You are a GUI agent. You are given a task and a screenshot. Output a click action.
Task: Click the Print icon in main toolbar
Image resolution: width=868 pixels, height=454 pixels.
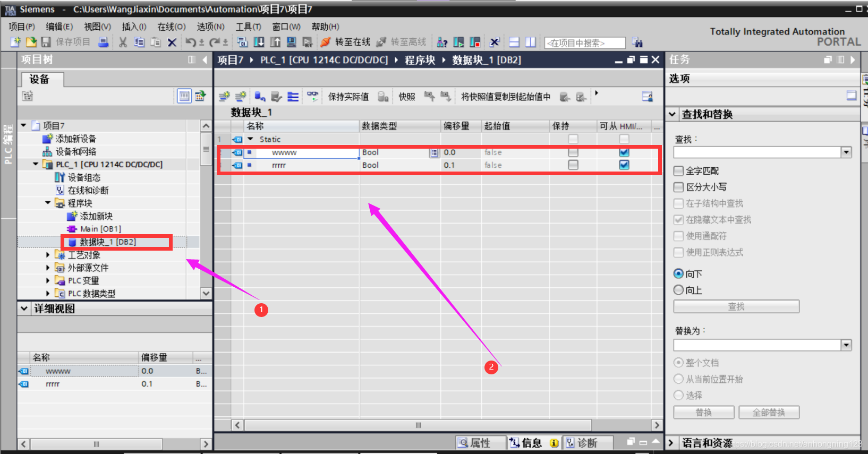104,42
